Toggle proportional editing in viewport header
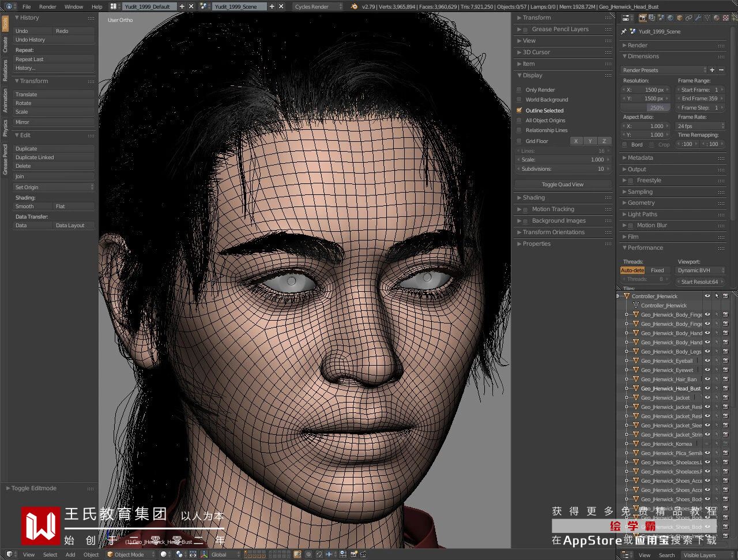The image size is (738, 560). (309, 555)
